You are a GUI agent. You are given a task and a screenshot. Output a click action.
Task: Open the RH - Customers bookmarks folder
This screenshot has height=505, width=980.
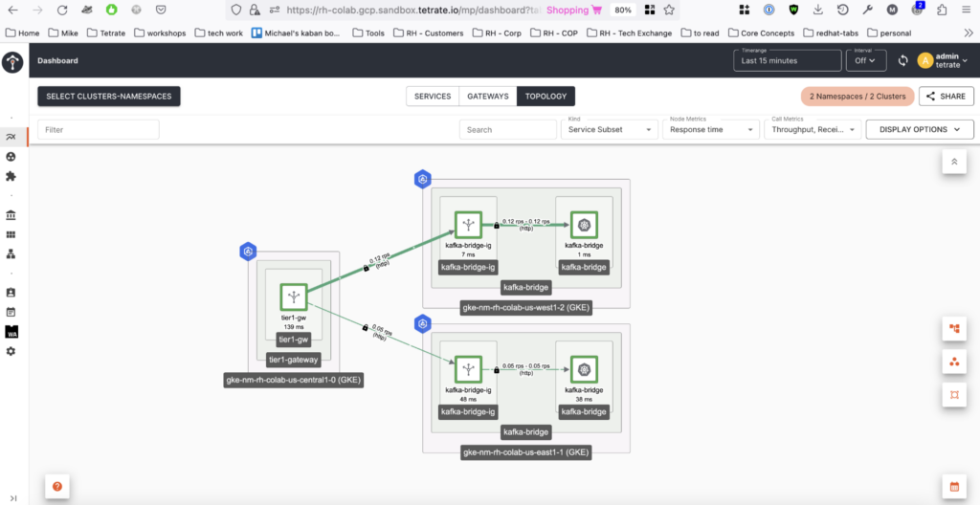tap(429, 33)
